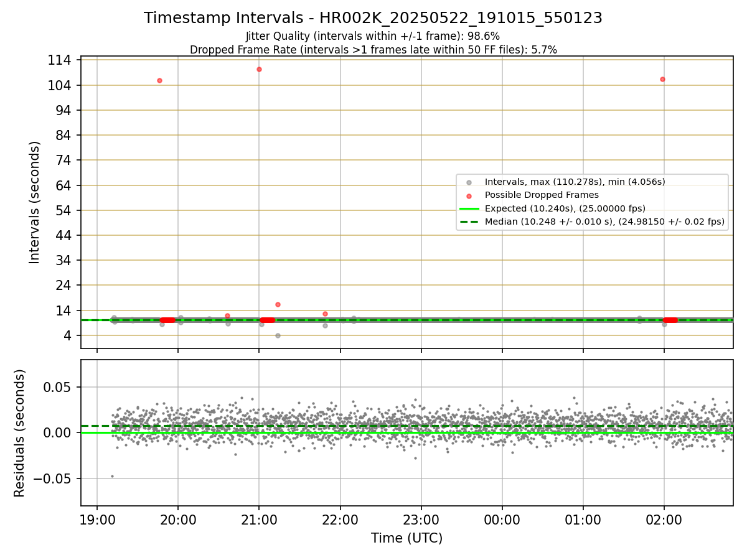Click the 20:00 x-axis tick label
The height and width of the screenshot is (560, 747).
click(178, 520)
